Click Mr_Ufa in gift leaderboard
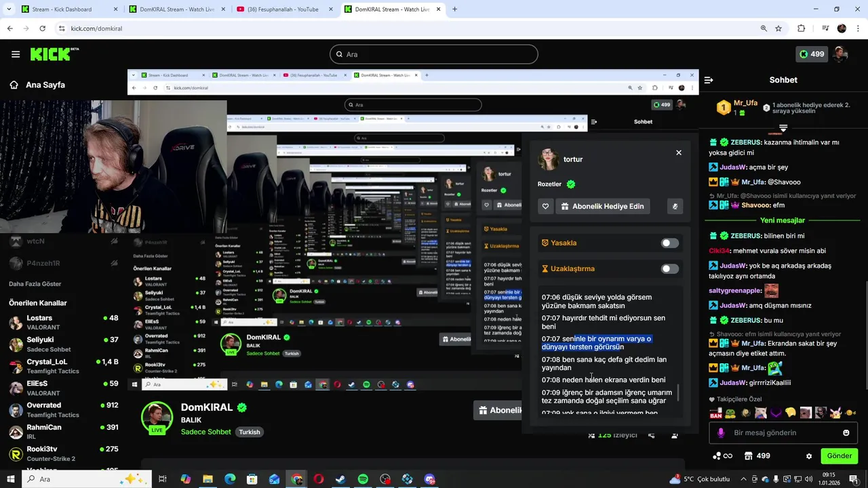868x488 pixels. [x=745, y=103]
